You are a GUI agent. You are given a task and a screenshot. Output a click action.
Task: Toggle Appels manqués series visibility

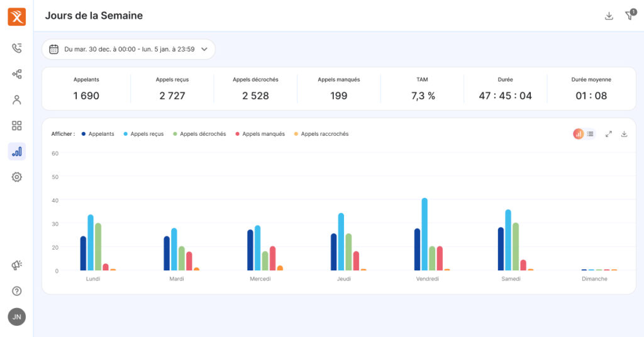pyautogui.click(x=260, y=134)
